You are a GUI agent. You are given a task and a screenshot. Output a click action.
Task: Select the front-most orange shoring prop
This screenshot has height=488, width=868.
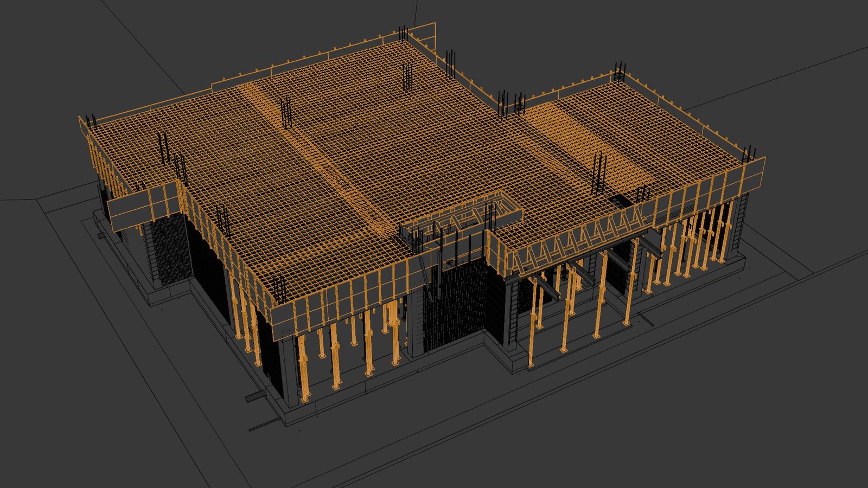coord(305,374)
